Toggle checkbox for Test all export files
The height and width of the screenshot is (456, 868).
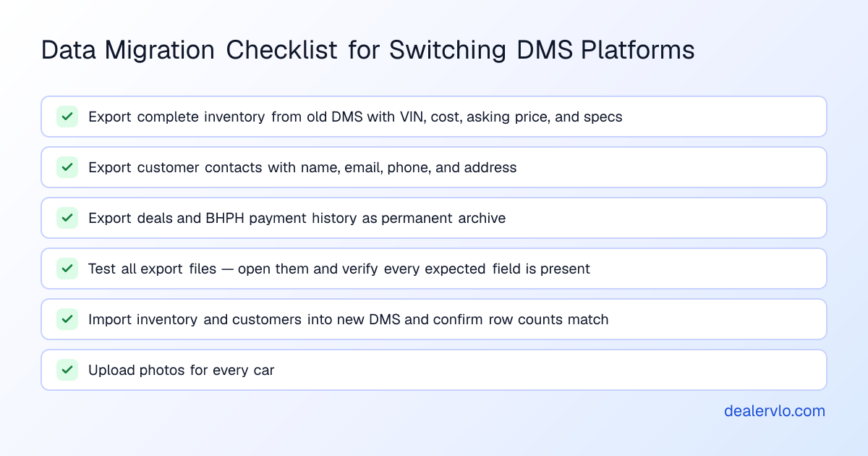[x=67, y=269]
